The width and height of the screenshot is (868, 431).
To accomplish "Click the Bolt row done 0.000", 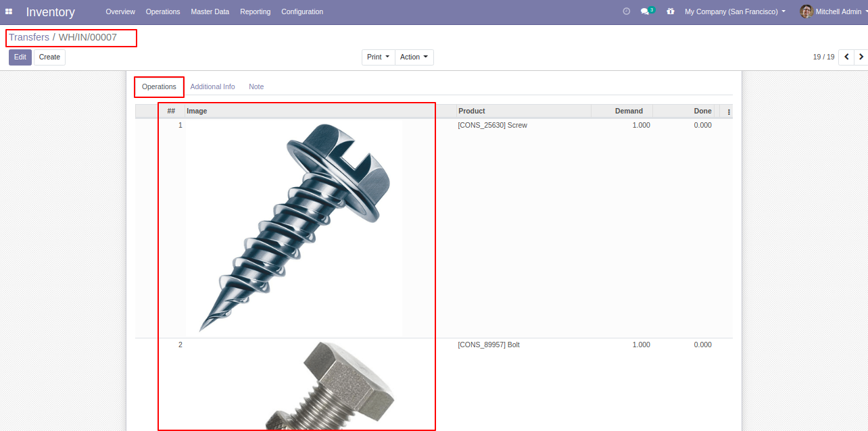I will [x=702, y=345].
